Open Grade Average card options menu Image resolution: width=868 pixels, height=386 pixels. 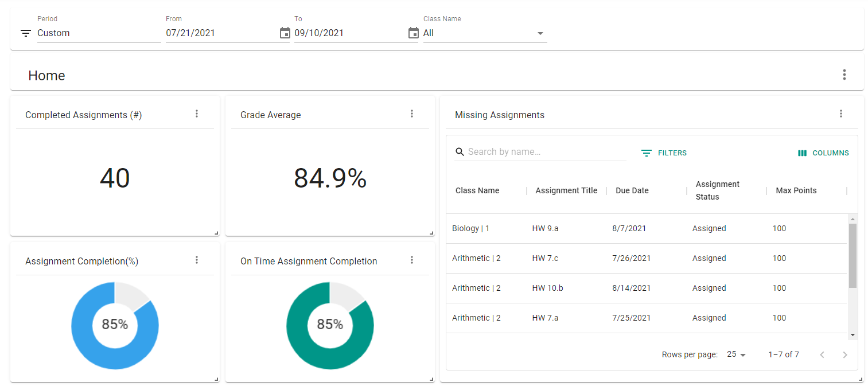click(411, 114)
